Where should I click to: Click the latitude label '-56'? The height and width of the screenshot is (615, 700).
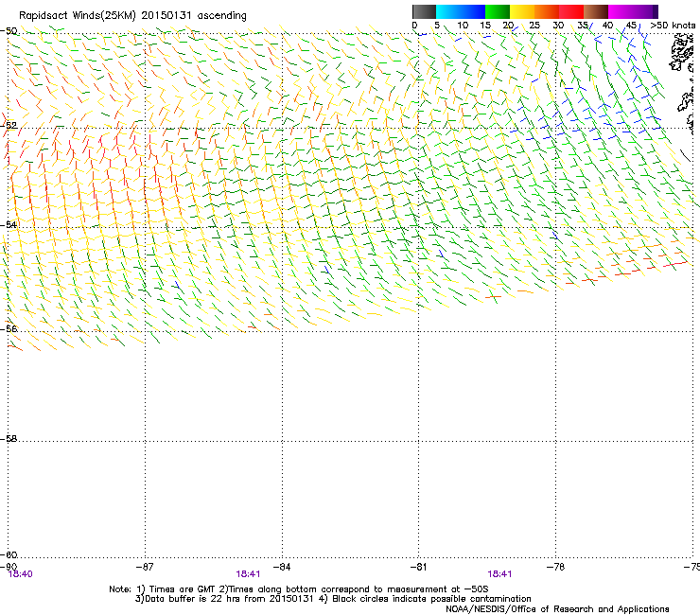(9, 328)
